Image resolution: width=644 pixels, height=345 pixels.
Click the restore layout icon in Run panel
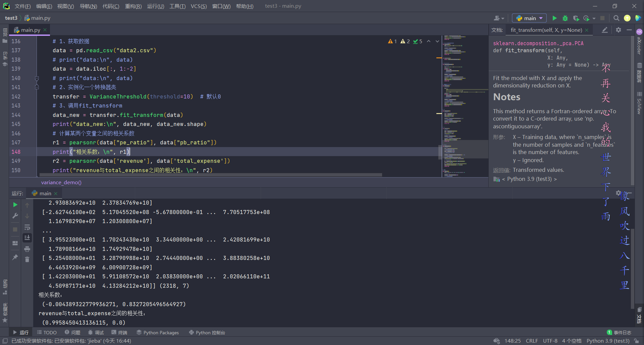(15, 243)
